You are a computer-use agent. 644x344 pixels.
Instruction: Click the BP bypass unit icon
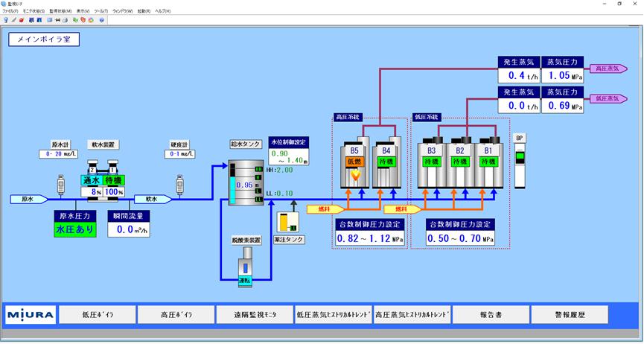(520, 165)
